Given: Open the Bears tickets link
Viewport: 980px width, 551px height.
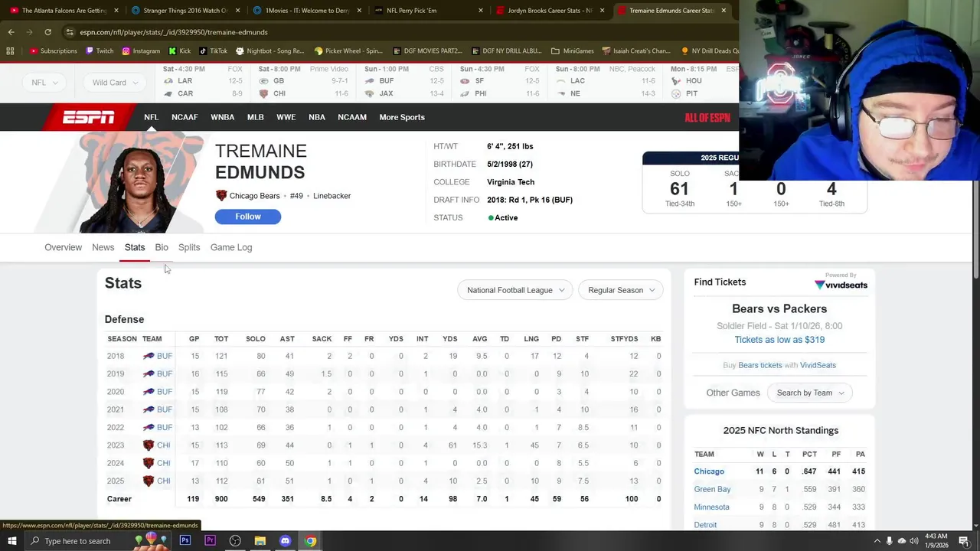Looking at the screenshot, I should coord(760,365).
